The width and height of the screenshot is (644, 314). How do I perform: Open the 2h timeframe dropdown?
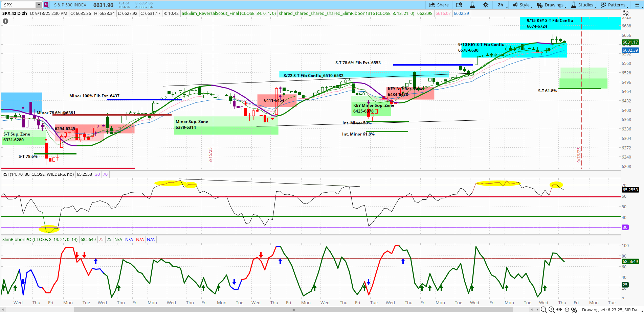(x=500, y=5)
